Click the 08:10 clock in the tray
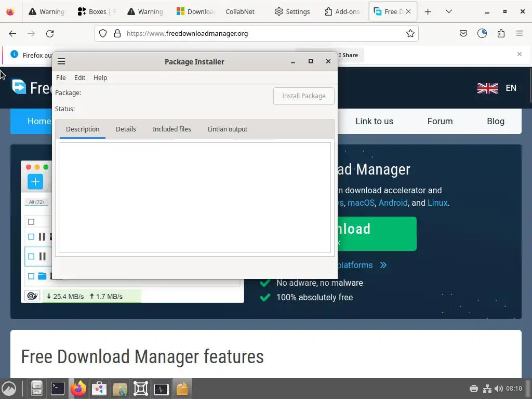532x399 pixels. [x=514, y=389]
